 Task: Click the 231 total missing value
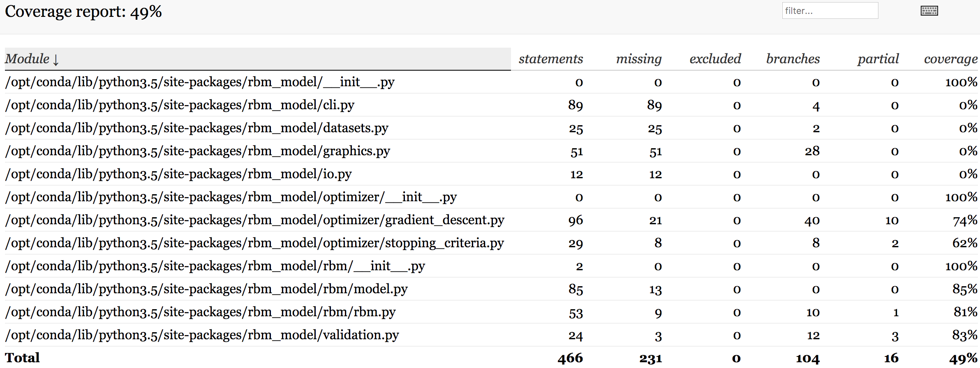(x=650, y=359)
